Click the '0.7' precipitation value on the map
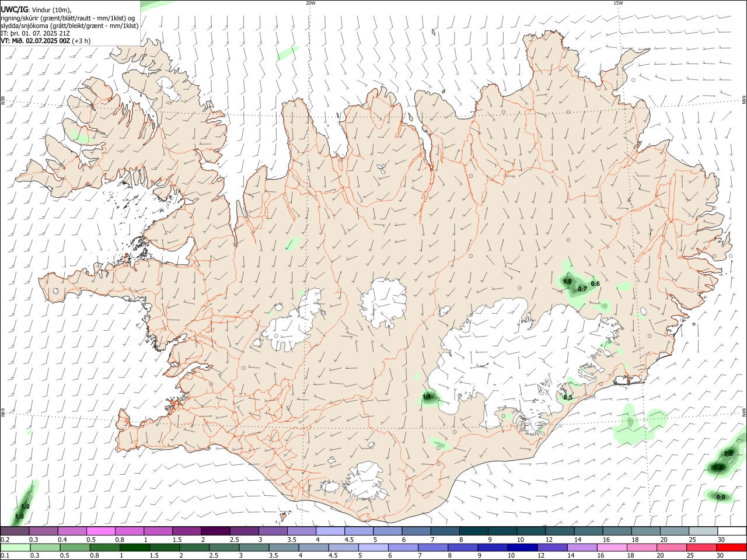The image size is (747, 560). [x=582, y=289]
